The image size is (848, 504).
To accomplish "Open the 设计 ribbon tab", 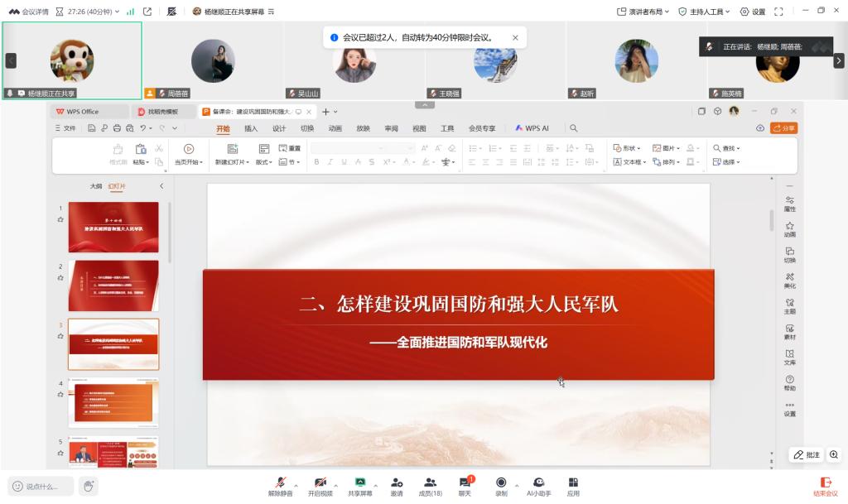I will [279, 128].
